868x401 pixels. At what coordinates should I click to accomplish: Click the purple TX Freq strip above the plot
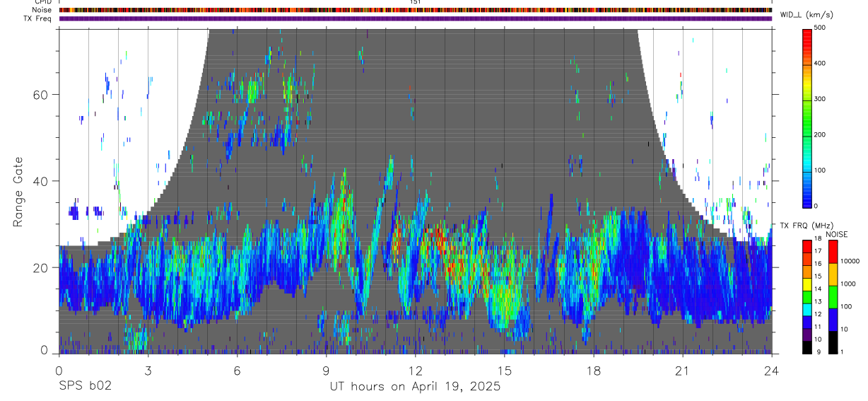tap(415, 18)
